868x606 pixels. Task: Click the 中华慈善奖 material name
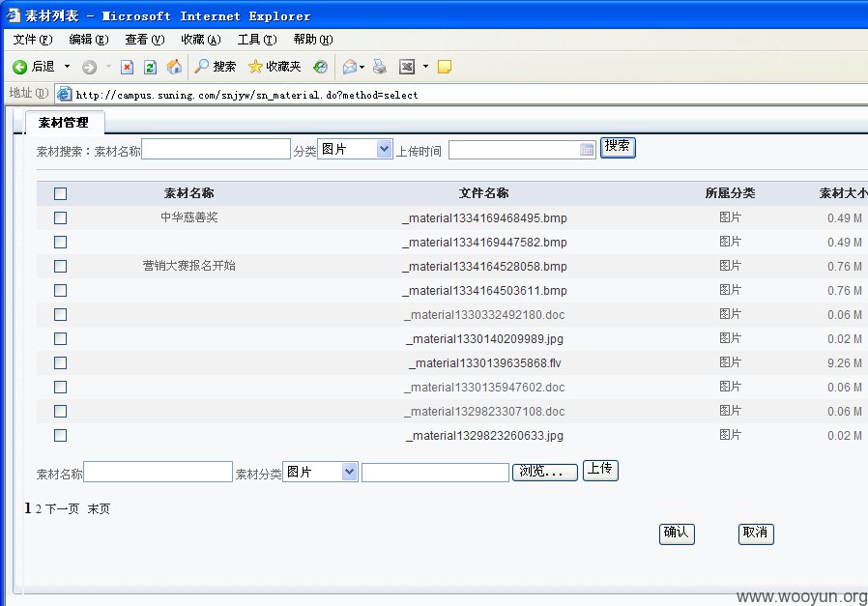click(x=188, y=217)
